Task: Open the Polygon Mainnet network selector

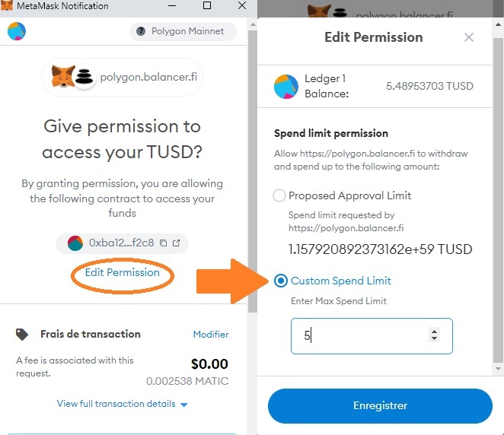Action: pos(183,31)
